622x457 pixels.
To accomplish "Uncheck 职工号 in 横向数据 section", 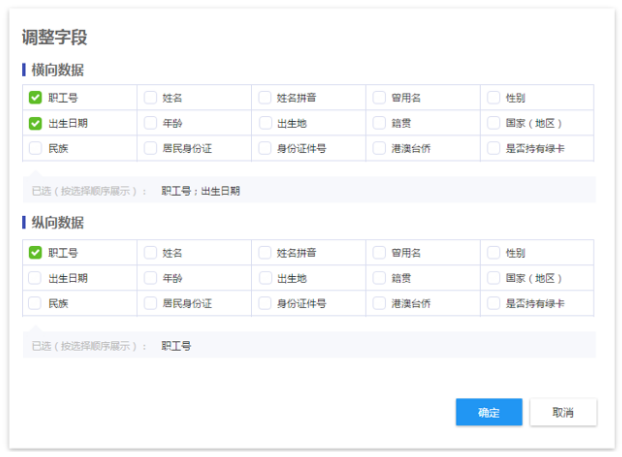I will pos(35,98).
